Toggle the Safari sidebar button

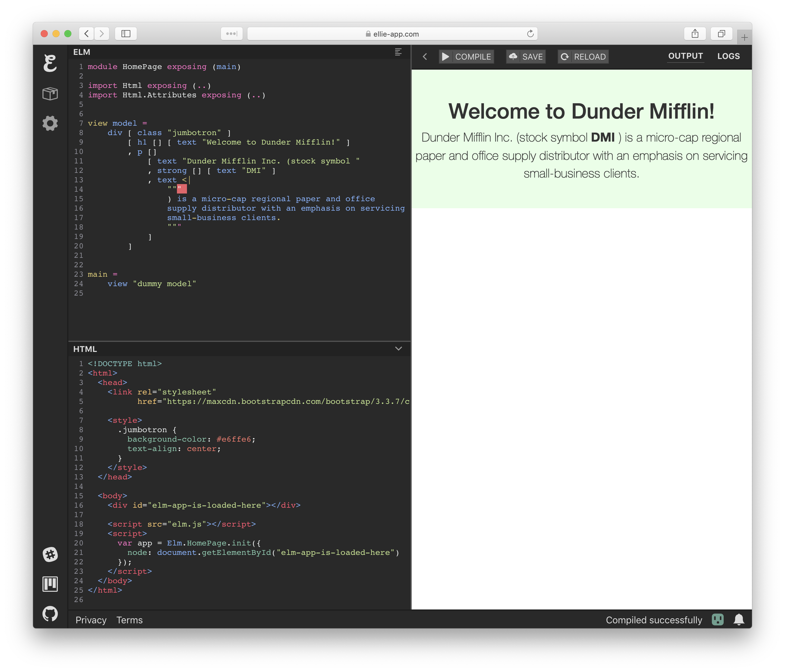[x=126, y=34]
